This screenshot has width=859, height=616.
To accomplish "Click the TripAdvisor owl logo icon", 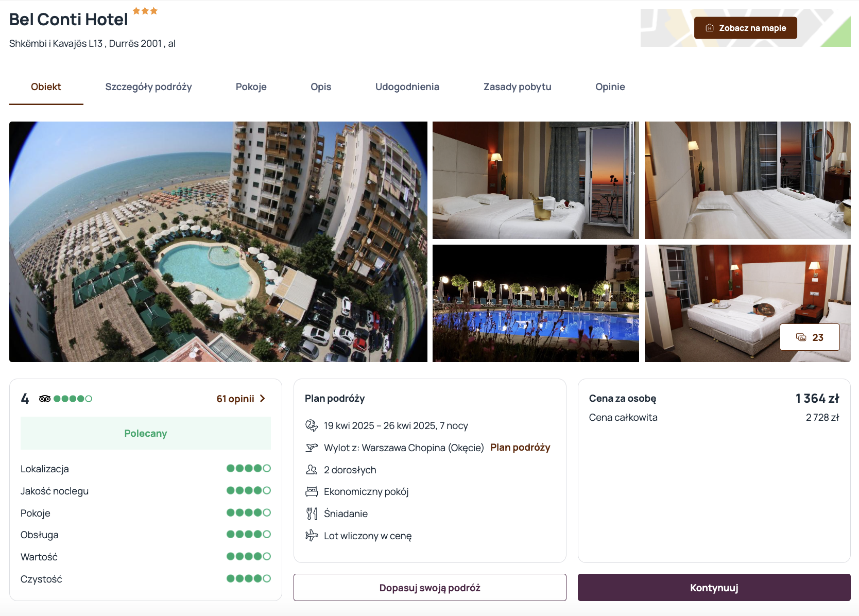I will pyautogui.click(x=45, y=399).
